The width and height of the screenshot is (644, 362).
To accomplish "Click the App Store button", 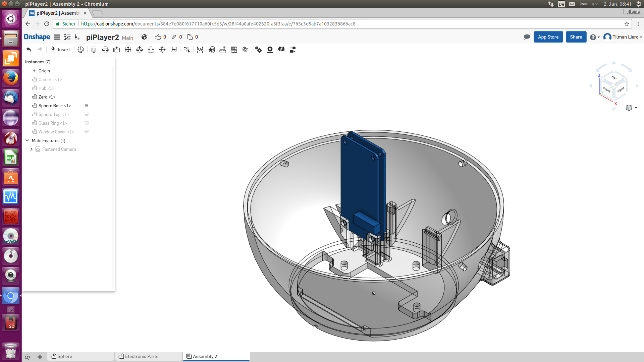I will coord(548,37).
